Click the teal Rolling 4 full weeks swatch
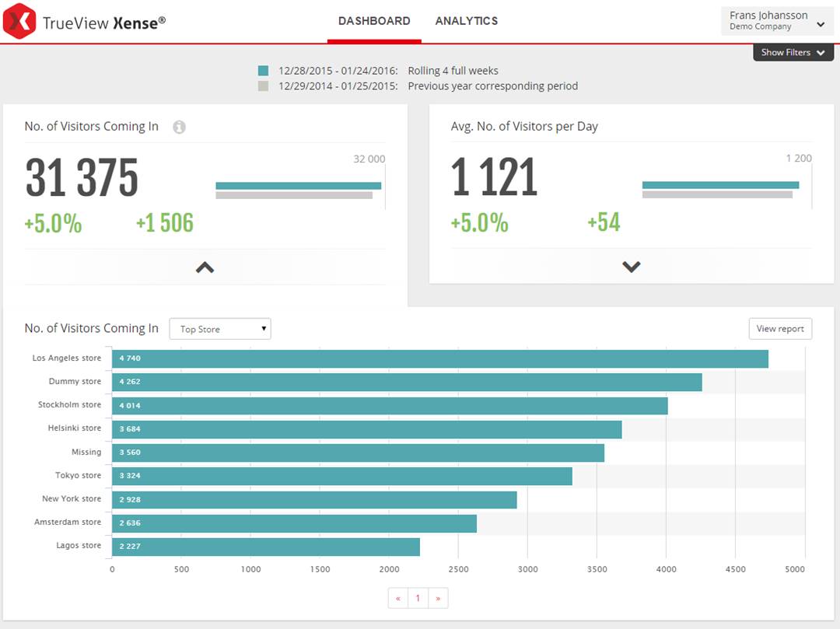This screenshot has width=840, height=629. pyautogui.click(x=263, y=71)
